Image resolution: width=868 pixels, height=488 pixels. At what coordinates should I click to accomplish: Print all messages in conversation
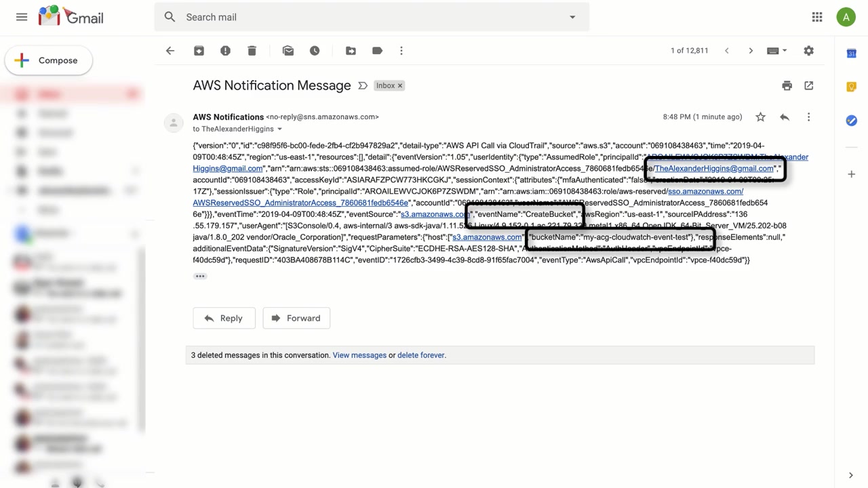787,85
